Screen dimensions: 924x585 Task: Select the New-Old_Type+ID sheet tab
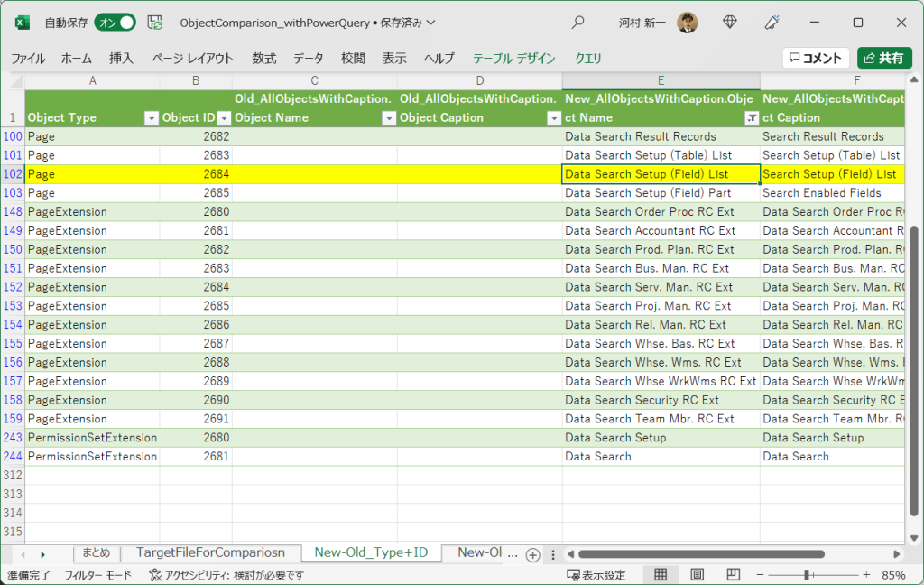pos(371,553)
